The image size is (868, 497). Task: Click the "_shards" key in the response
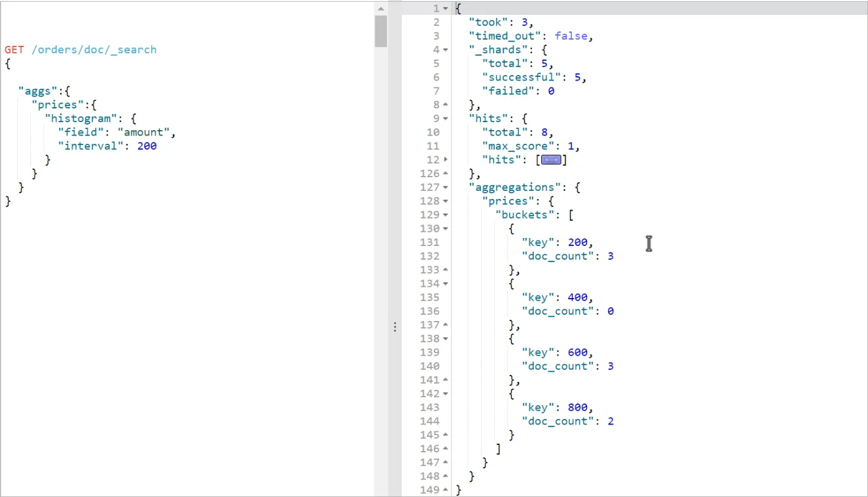tap(499, 50)
